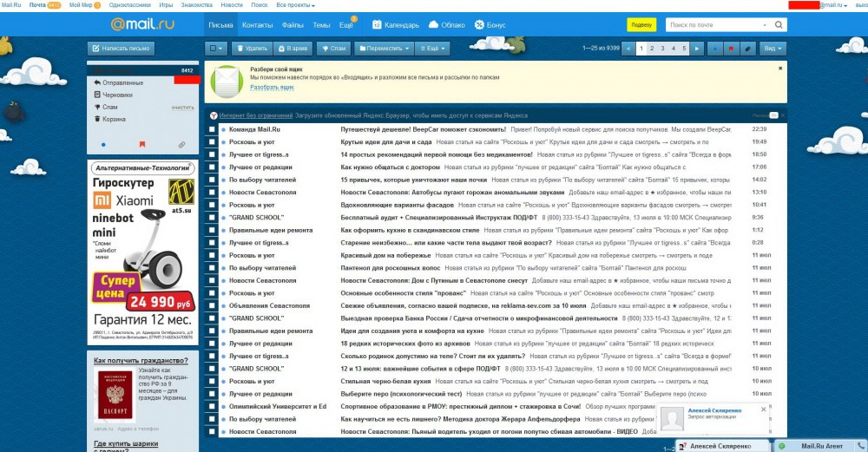The width and height of the screenshot is (868, 452).
Task: Click yellow Поддержу button
Action: [641, 25]
